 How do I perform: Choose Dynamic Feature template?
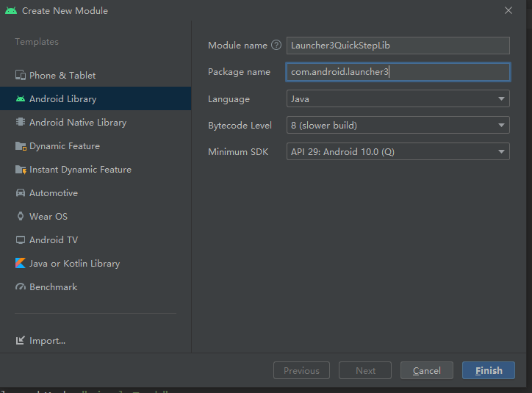(x=96, y=145)
